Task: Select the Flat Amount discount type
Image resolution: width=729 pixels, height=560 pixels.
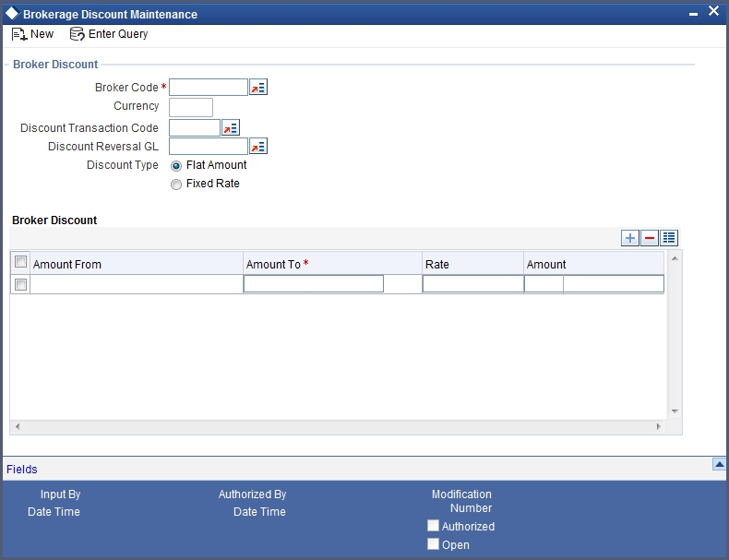Action: click(x=175, y=166)
